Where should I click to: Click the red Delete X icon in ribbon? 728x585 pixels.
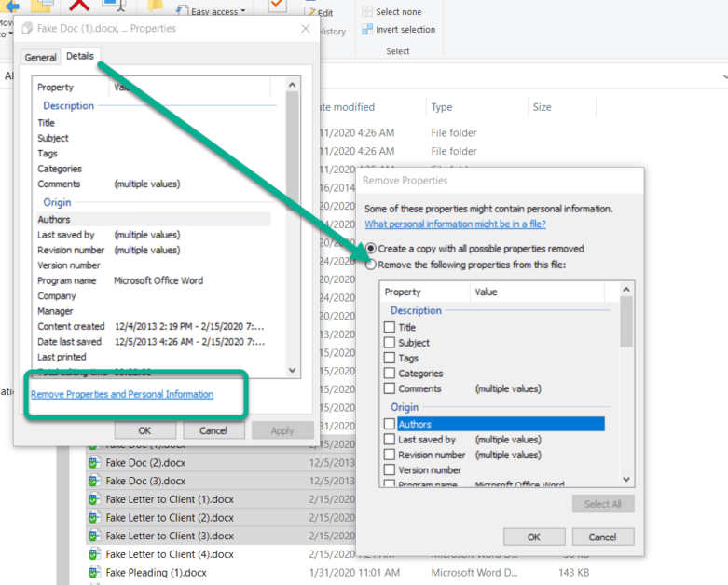(79, 5)
